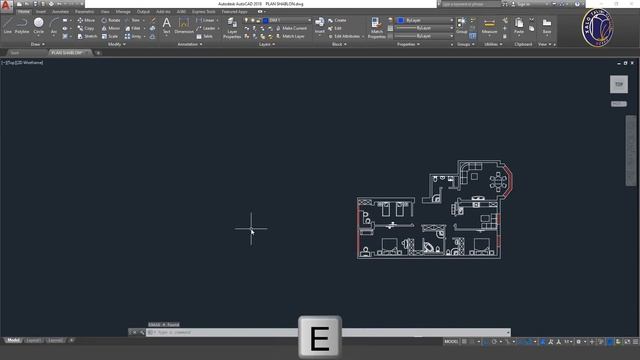Click the Leader tool

point(206,28)
